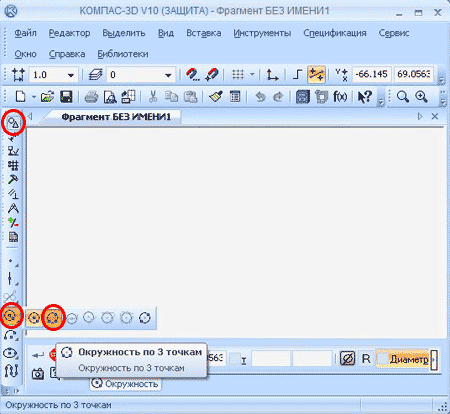Choose Circle by 3 points in flyout
This screenshot has width=450, height=414.
[53, 318]
